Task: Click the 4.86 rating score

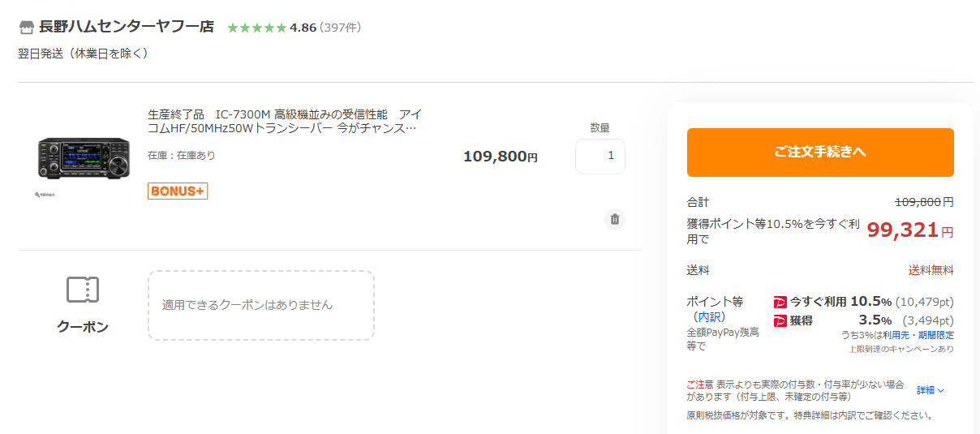Action: pyautogui.click(x=303, y=28)
